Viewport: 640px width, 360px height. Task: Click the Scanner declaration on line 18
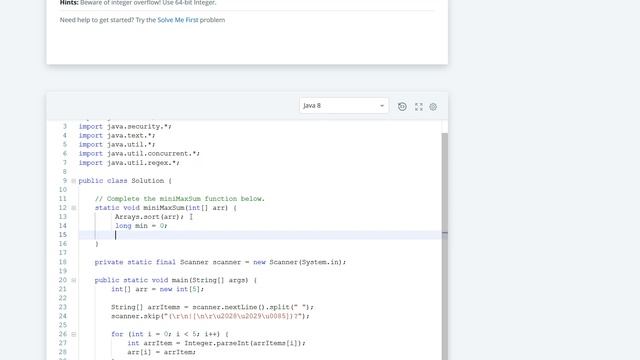coord(220,262)
